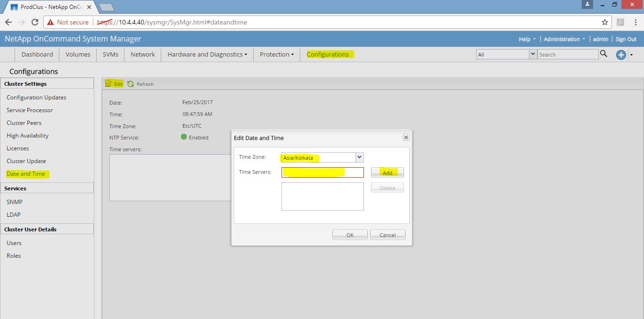Open the search scope dropdown showing All
This screenshot has width=644, height=319.
tap(532, 54)
